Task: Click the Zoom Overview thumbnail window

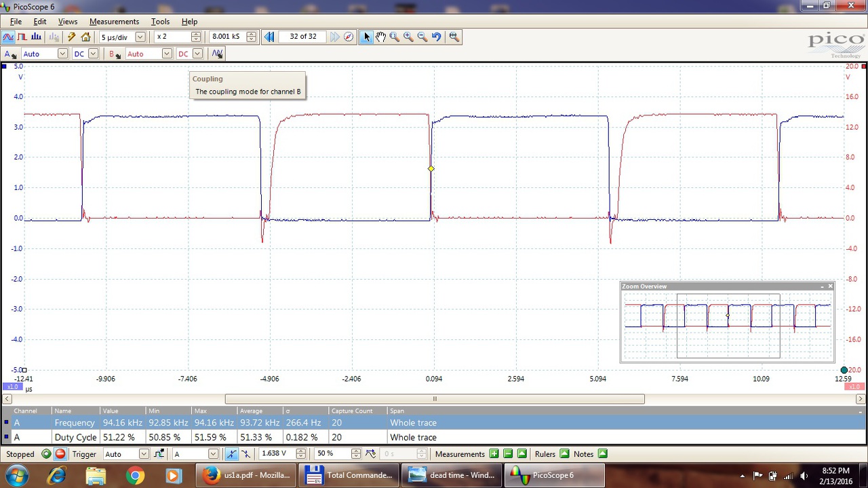Action: [x=728, y=326]
